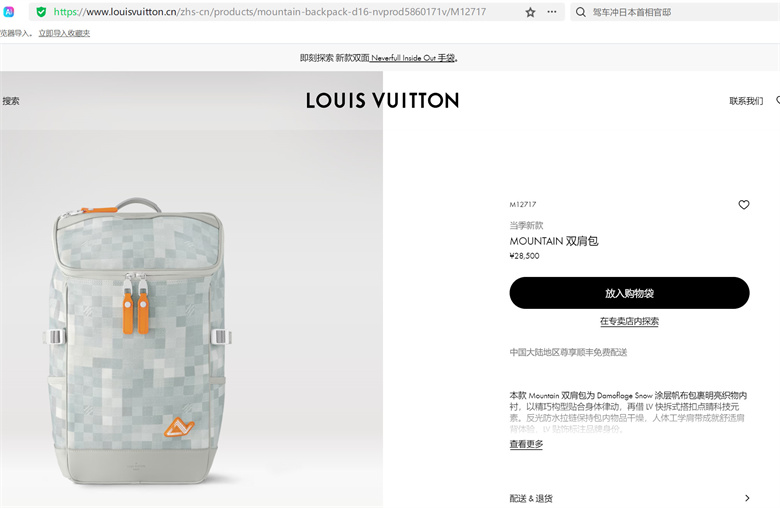Click 立即导入收藏夹 link
The width and height of the screenshot is (780, 508).
(x=64, y=33)
